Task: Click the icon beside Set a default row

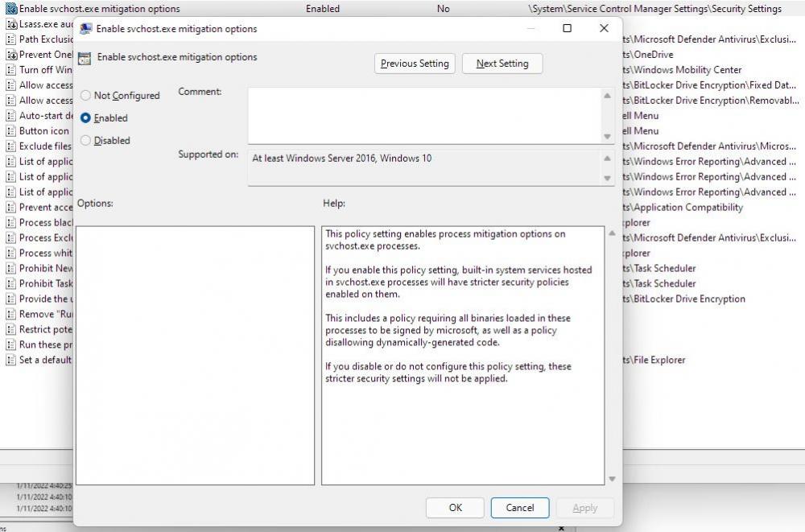Action: [x=11, y=360]
